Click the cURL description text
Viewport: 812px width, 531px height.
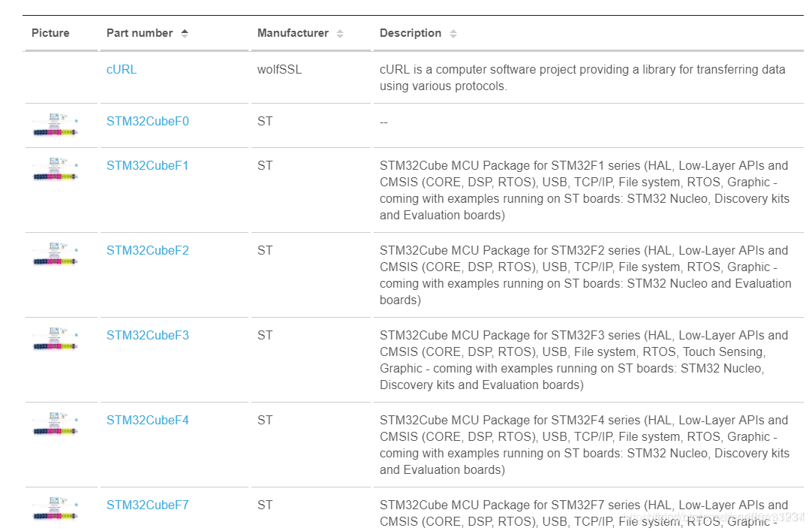582,77
